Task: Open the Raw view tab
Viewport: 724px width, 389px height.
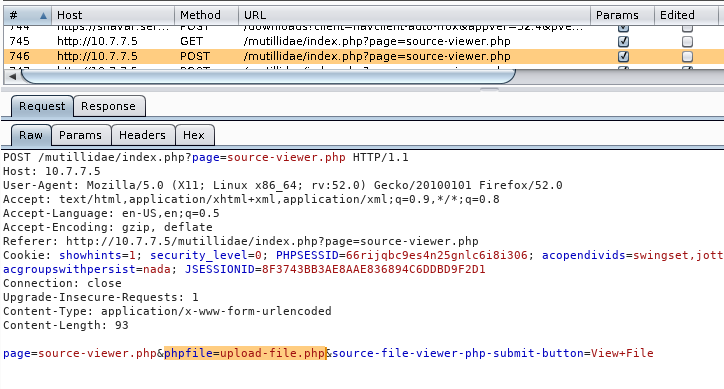Action: [31, 135]
